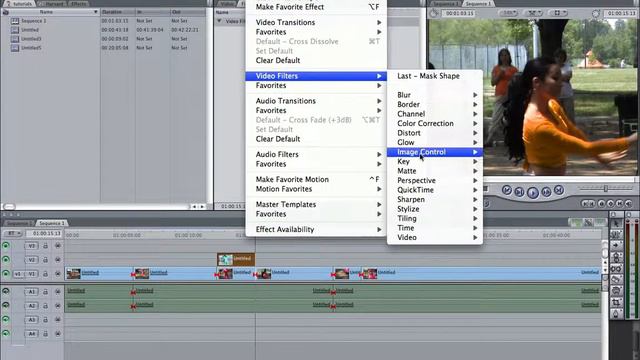Lock the V2 video track

point(45,260)
